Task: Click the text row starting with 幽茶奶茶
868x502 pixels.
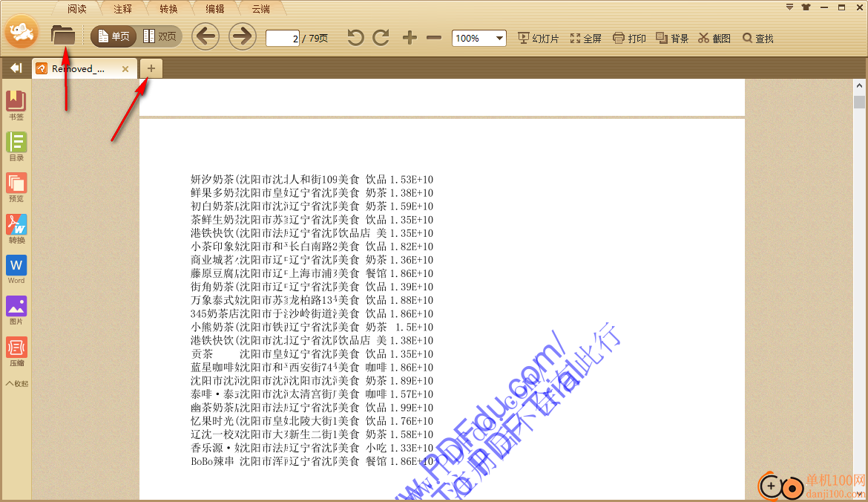Action: click(312, 408)
